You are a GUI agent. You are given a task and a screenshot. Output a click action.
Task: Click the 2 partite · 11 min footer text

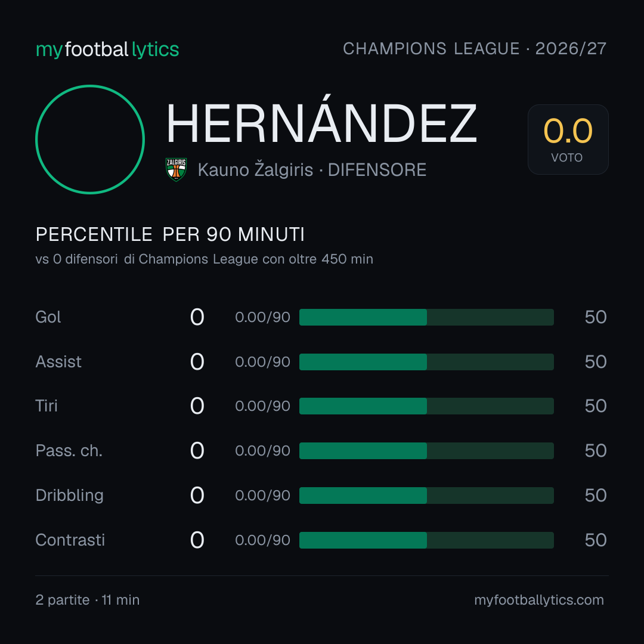[x=88, y=600]
